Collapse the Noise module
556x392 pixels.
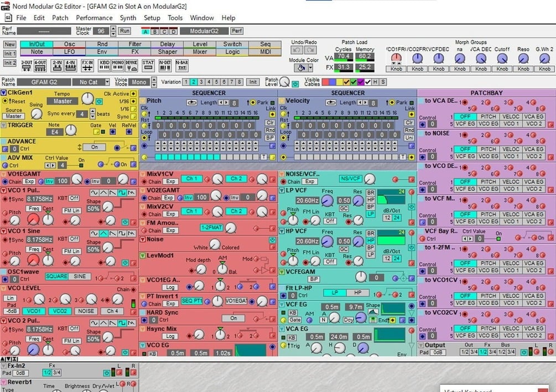pyautogui.click(x=143, y=239)
